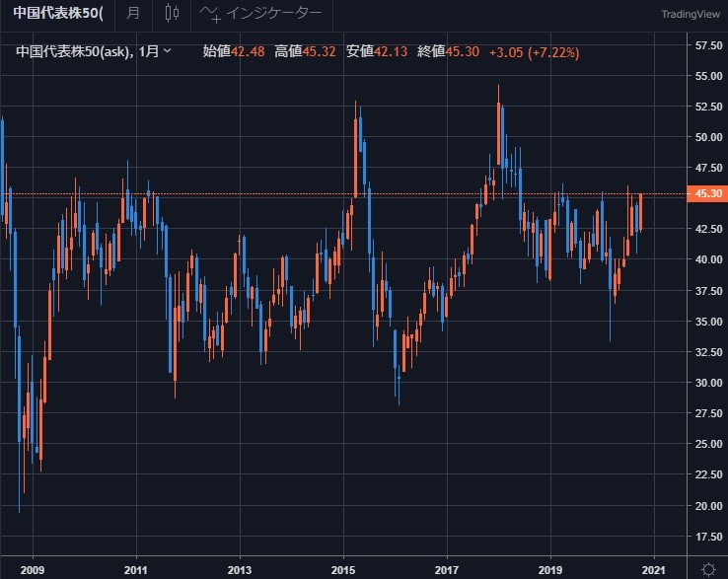Click the 20.00 price axis label
Viewport: 728px width, 579px height.
click(708, 506)
